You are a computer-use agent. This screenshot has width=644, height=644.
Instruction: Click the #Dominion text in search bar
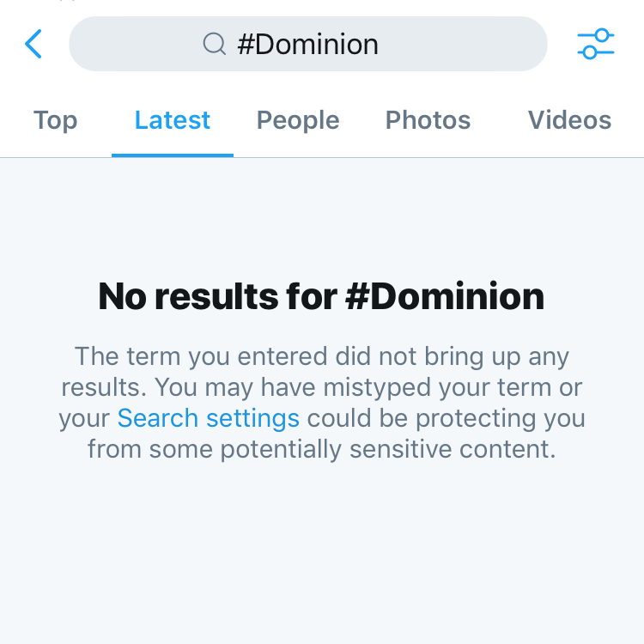[307, 44]
